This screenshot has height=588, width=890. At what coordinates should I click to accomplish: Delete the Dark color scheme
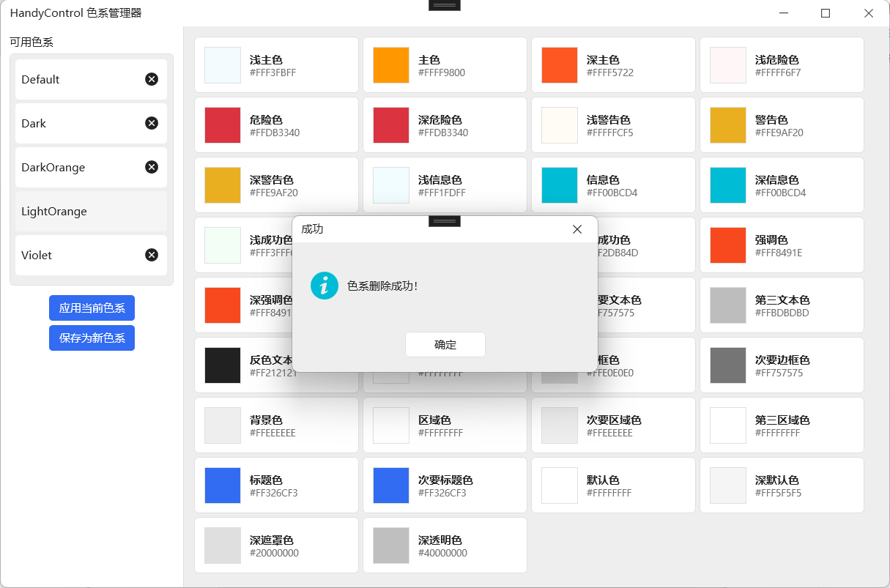152,123
